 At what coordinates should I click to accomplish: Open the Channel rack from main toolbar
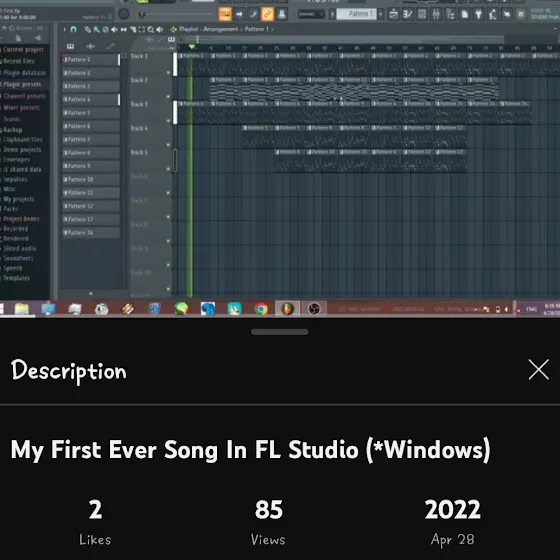point(422,14)
